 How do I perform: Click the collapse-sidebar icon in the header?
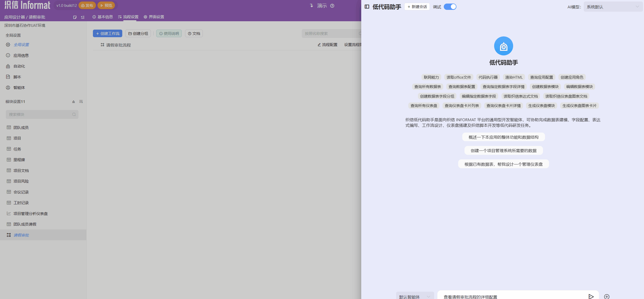click(83, 17)
